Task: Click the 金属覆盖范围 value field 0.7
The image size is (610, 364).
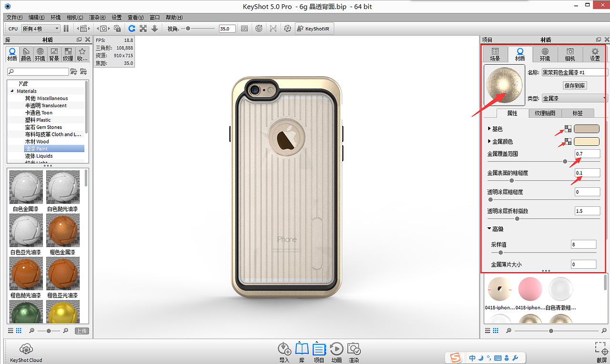Action: [x=587, y=153]
